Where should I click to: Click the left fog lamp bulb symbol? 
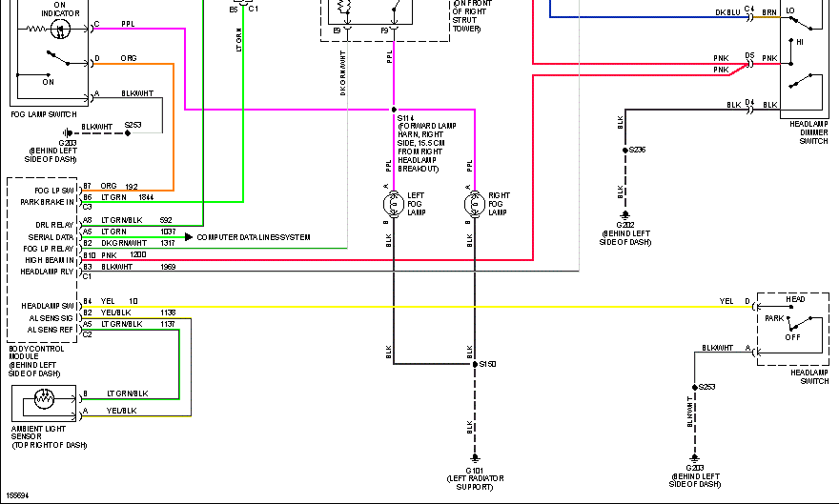[x=394, y=204]
